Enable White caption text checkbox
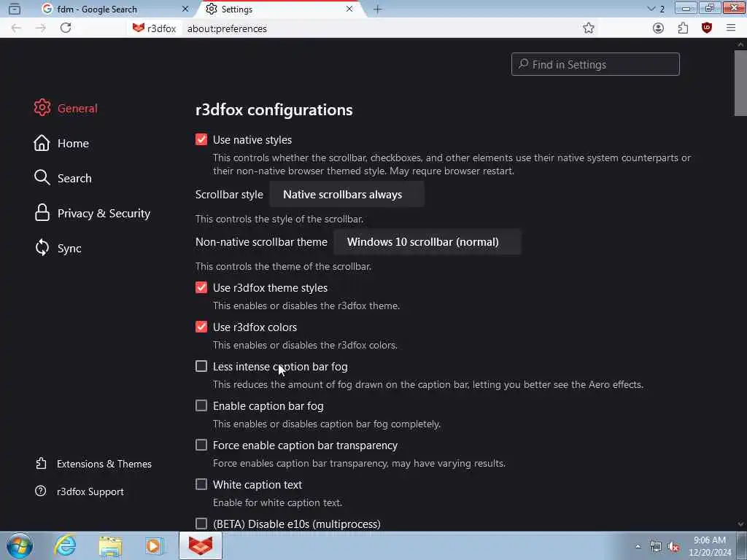 point(201,484)
